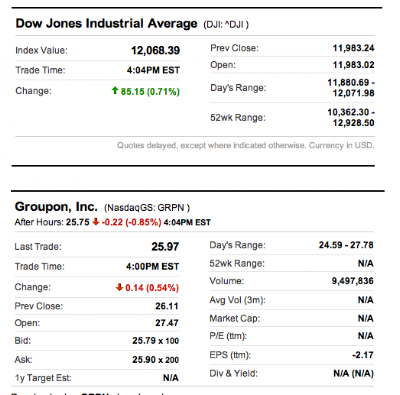This screenshot has width=400, height=395.
Task: Click the Groupon, Inc. heading
Action: (x=56, y=207)
